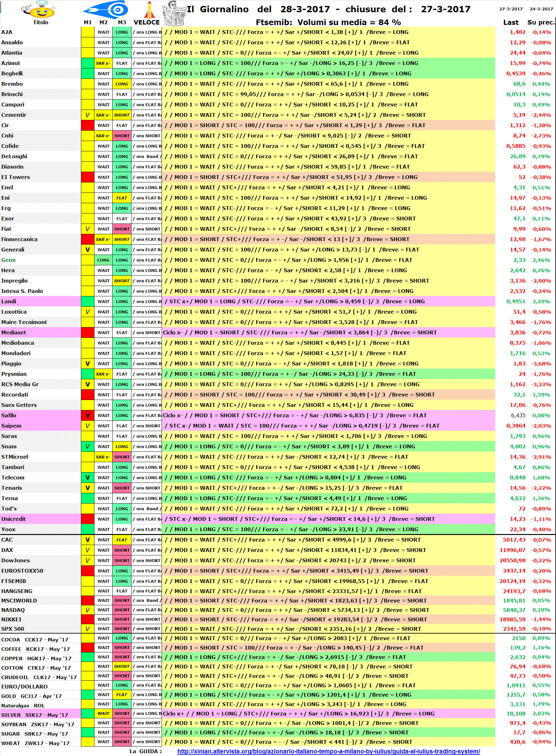The height and width of the screenshot is (756, 556).
Task: Click the M1 column header
Action: coord(88,22)
